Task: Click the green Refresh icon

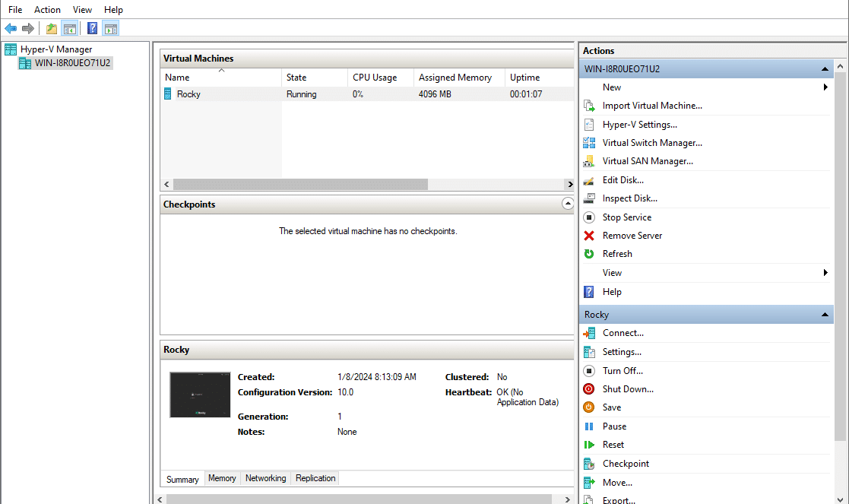Action: coord(589,254)
